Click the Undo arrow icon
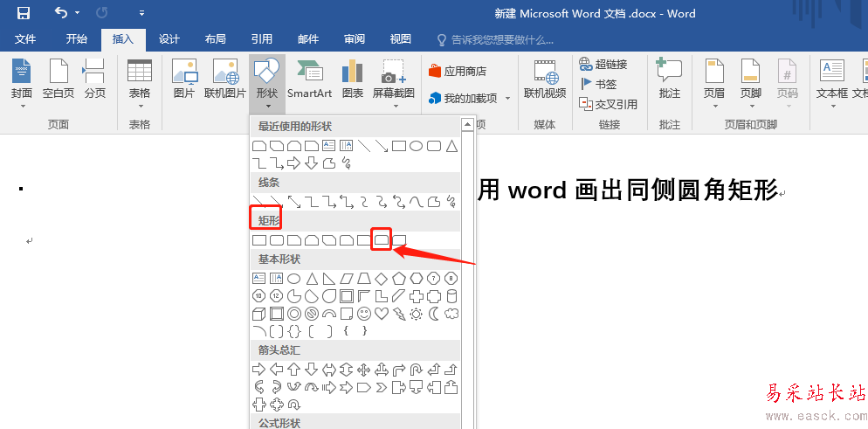The height and width of the screenshot is (429, 868). coord(61,12)
